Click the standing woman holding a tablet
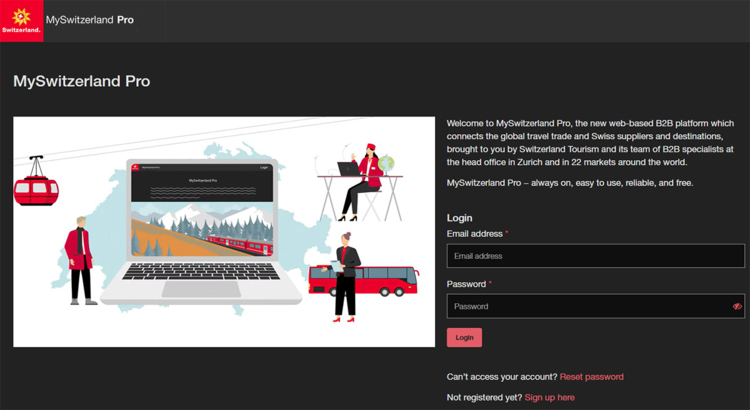 click(346, 274)
